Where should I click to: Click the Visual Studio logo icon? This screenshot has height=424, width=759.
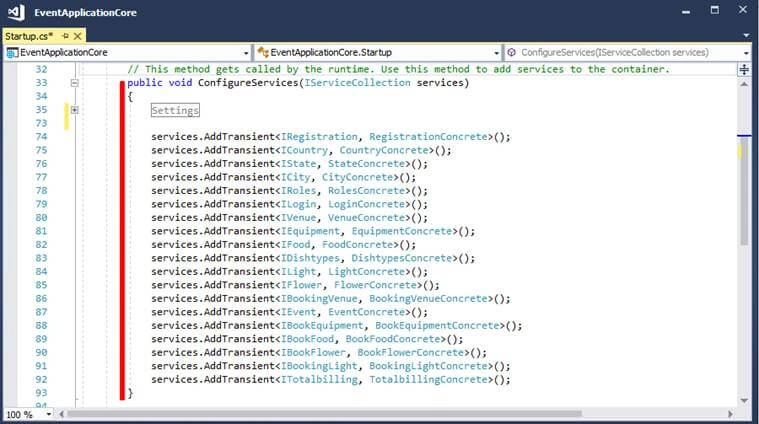pos(16,12)
